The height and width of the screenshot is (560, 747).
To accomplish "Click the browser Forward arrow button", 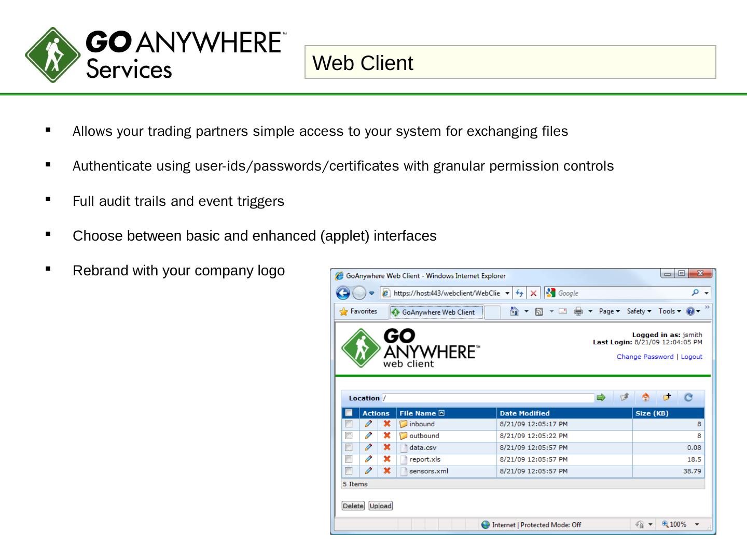I will (359, 293).
